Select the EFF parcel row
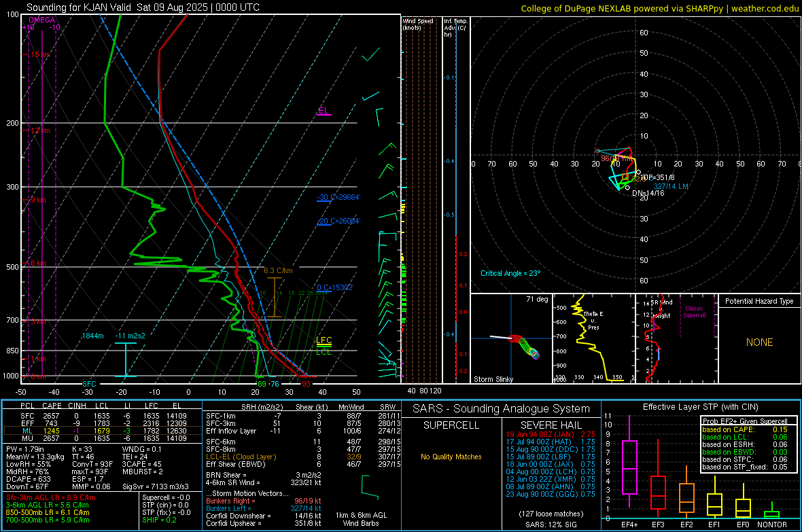Image resolution: width=802 pixels, height=532 pixels. [103, 423]
